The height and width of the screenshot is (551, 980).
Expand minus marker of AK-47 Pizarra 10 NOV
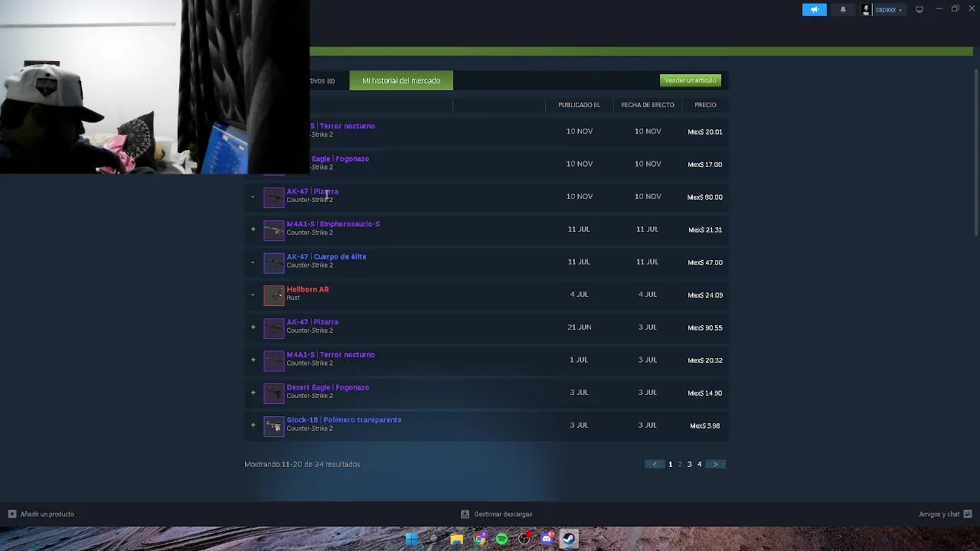coord(253,197)
